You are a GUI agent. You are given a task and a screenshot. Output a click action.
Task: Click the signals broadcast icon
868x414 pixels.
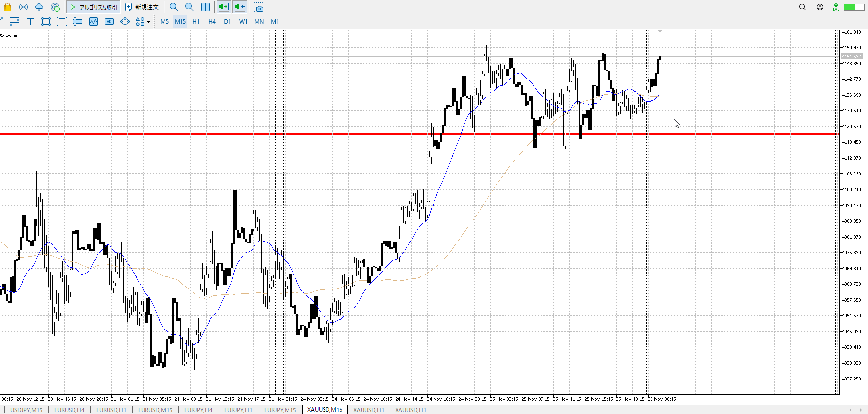23,7
